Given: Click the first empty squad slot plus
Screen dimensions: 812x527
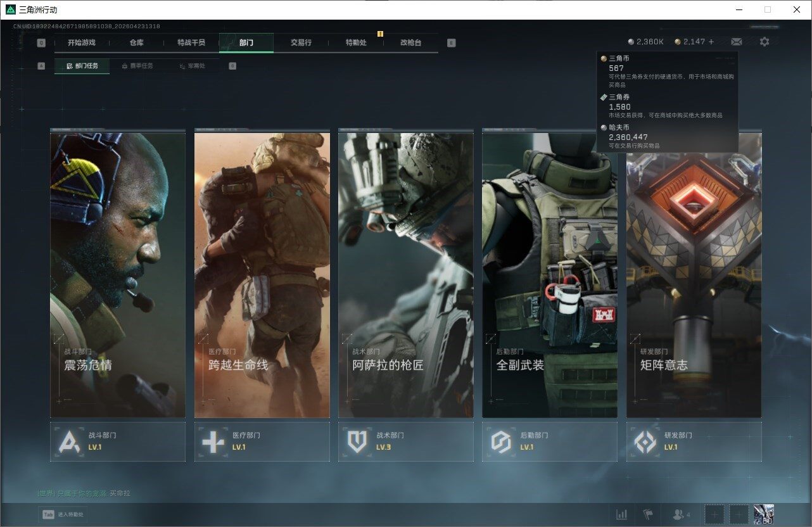Looking at the screenshot, I should click(714, 514).
